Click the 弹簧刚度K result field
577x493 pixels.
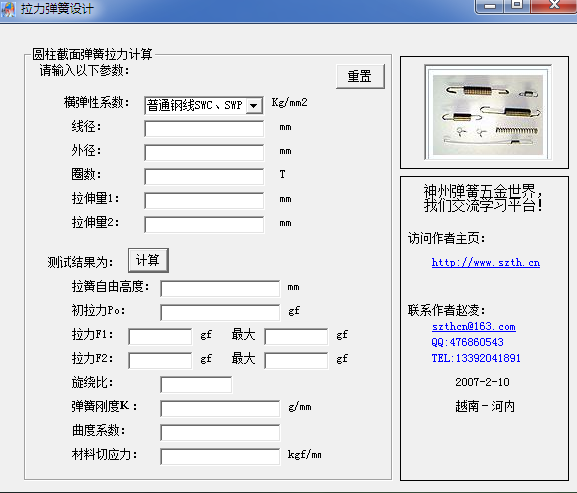pyautogui.click(x=220, y=409)
